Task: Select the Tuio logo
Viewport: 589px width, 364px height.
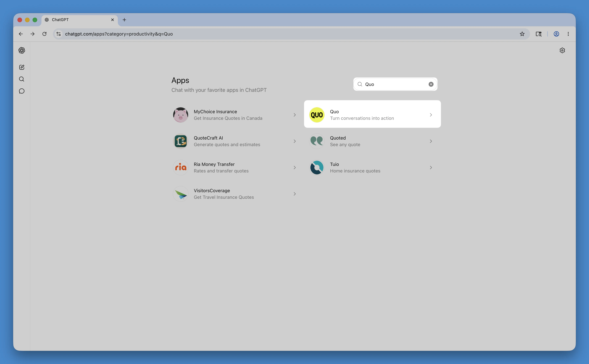Action: [317, 168]
